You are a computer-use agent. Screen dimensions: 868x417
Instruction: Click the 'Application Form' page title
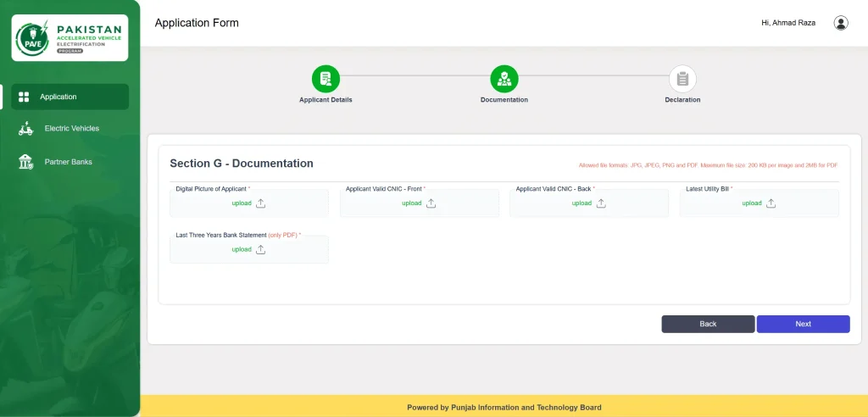(x=197, y=23)
